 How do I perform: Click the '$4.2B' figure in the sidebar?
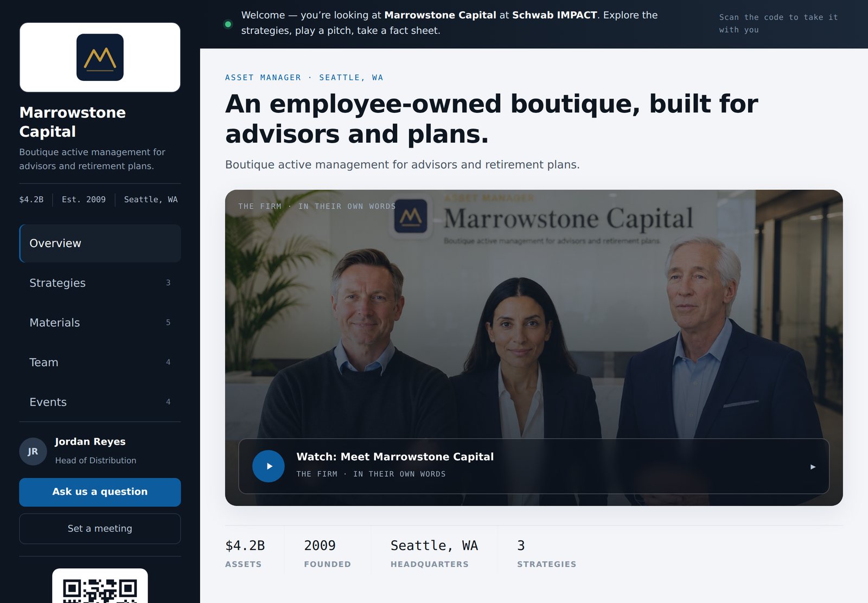coord(31,200)
